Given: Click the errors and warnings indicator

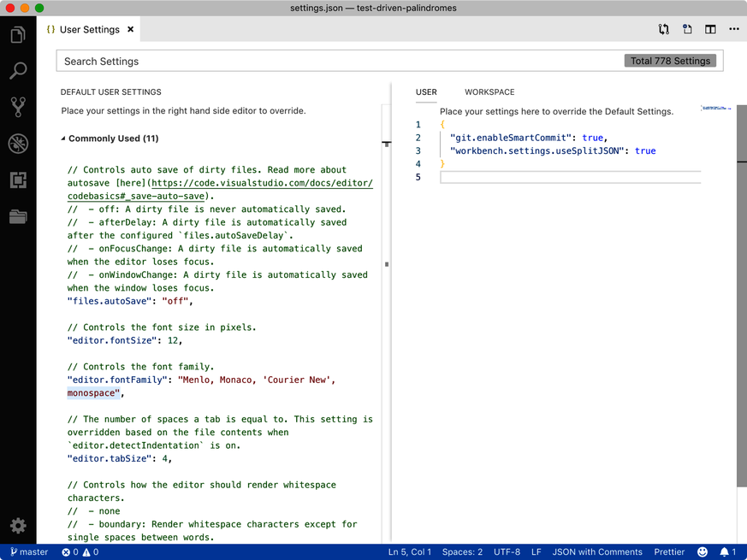Looking at the screenshot, I should 80,551.
